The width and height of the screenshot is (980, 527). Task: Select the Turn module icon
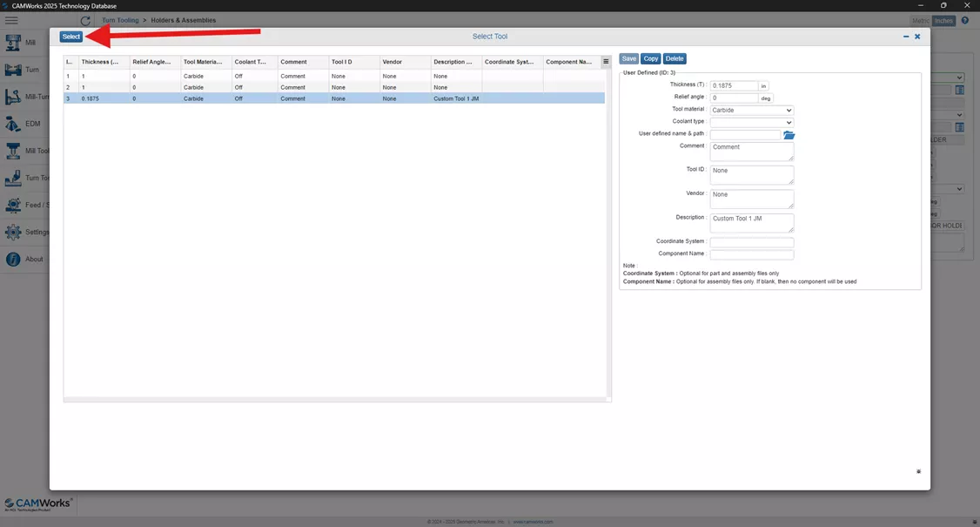12,69
